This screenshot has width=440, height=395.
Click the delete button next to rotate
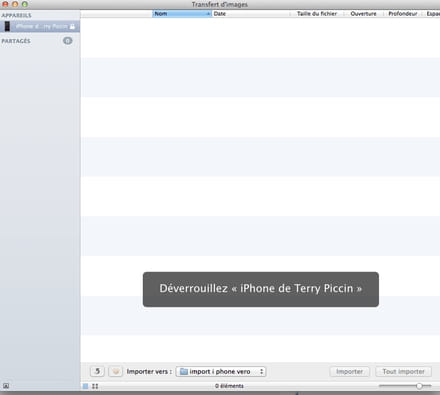(x=116, y=371)
